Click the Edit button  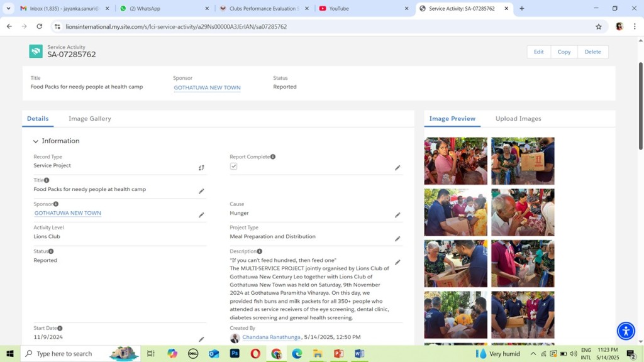538,52
